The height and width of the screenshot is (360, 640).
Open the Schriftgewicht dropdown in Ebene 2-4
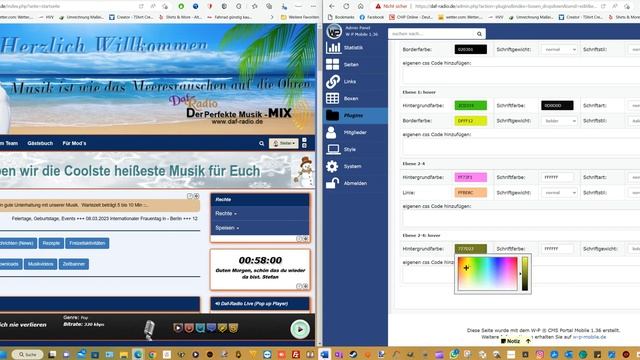point(559,193)
